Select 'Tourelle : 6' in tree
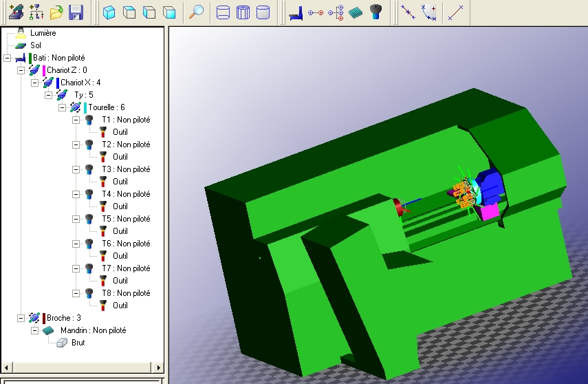Viewport: 588px width, 384px height. (107, 107)
